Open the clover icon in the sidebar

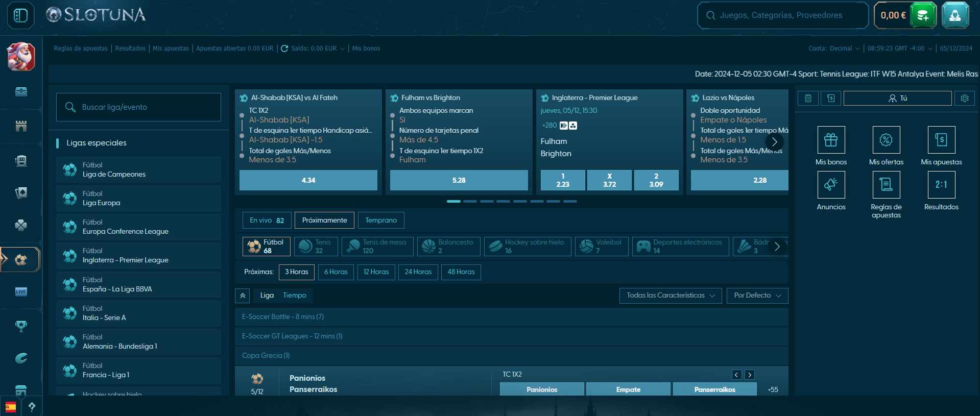[x=21, y=225]
